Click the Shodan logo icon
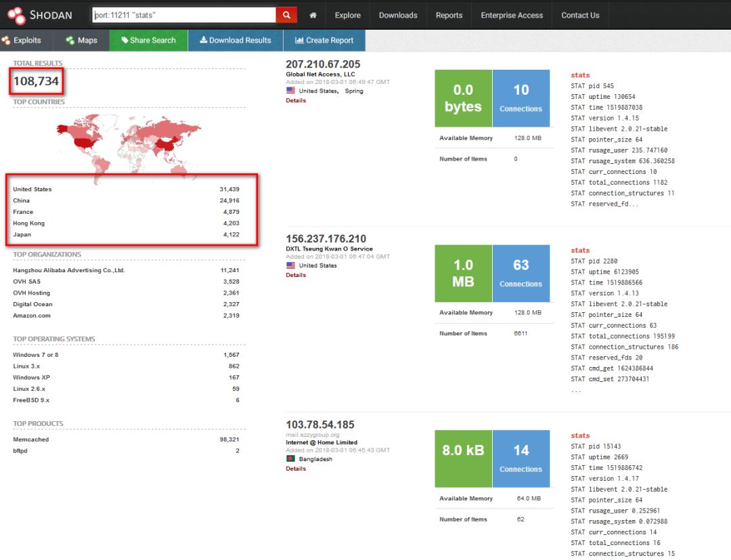Viewport: 731px width, 560px height. point(17,15)
